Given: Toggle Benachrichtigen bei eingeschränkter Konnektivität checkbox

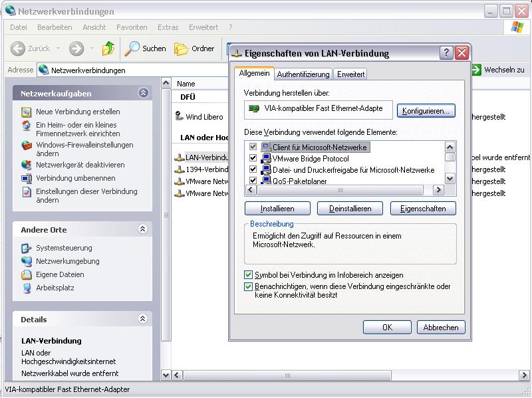Looking at the screenshot, I should pos(248,287).
